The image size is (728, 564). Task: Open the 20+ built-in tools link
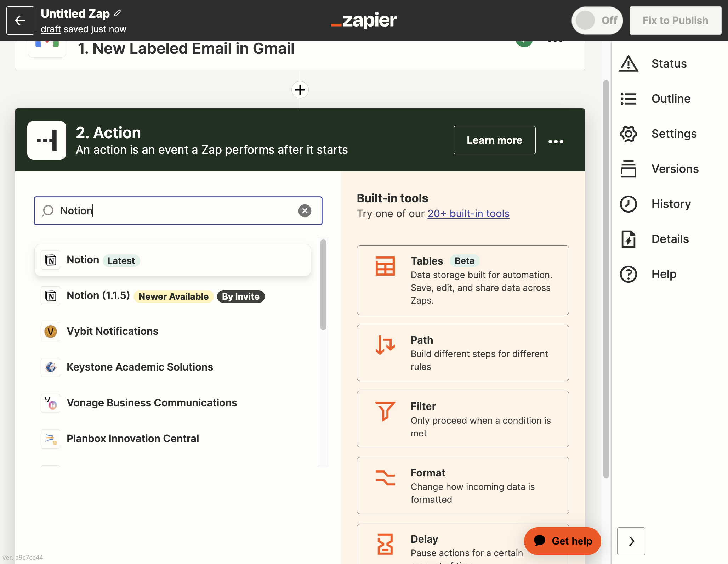tap(468, 214)
